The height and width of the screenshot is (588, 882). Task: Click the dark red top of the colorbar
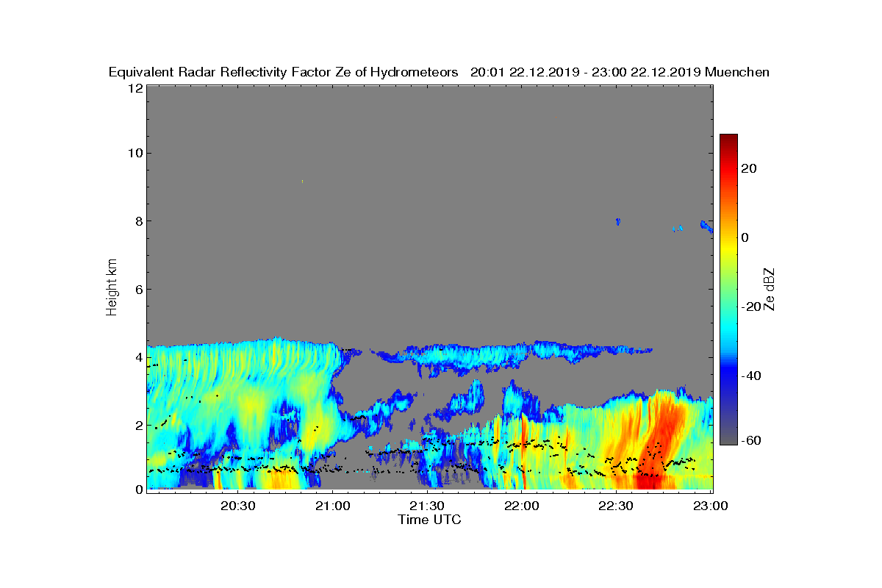click(728, 140)
